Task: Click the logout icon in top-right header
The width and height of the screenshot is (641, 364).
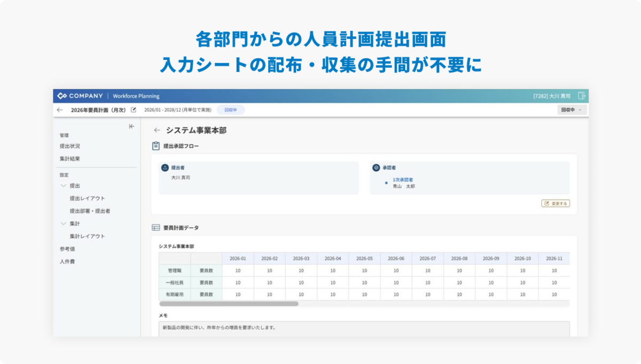Action: [x=581, y=96]
